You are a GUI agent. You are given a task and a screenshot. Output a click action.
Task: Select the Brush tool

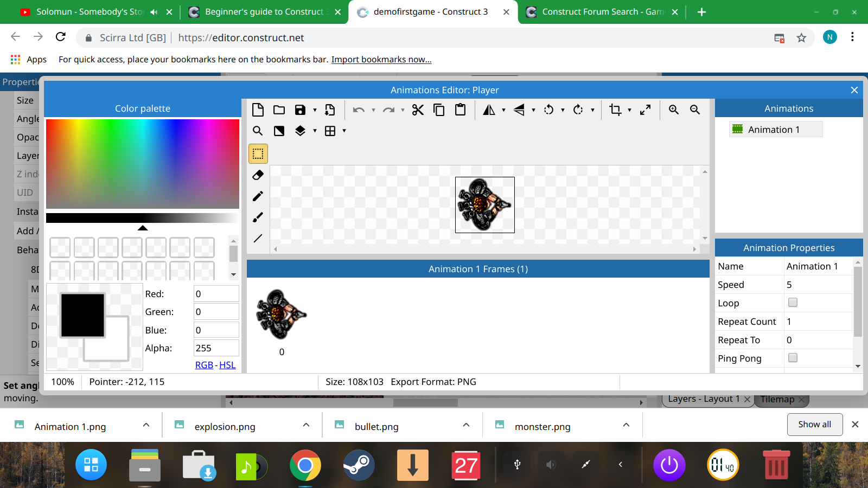[x=258, y=217]
